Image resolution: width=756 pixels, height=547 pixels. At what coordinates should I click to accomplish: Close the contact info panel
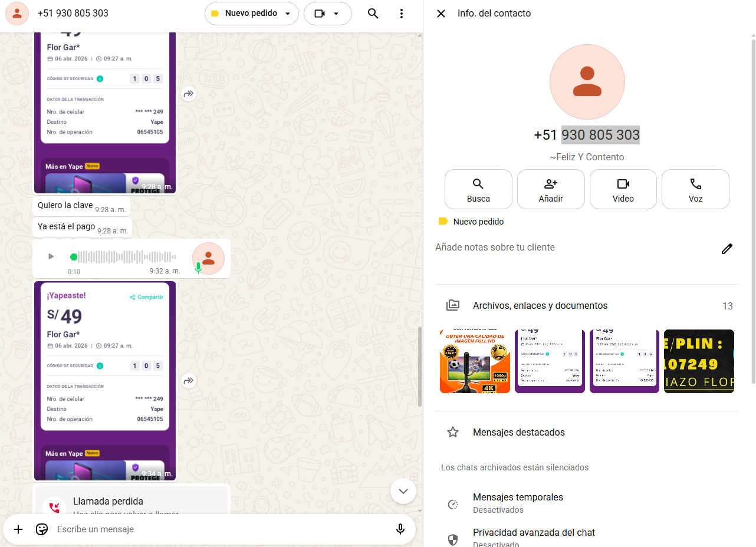(441, 14)
